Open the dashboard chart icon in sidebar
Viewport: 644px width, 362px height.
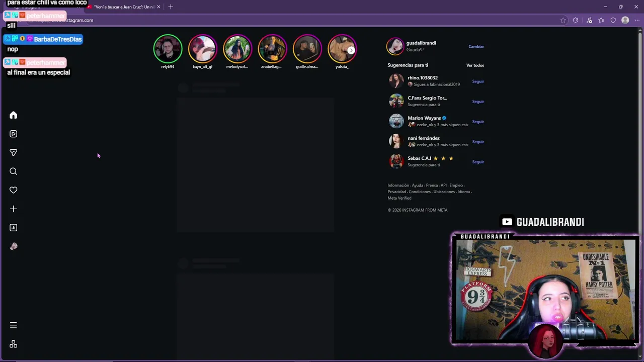point(14,228)
